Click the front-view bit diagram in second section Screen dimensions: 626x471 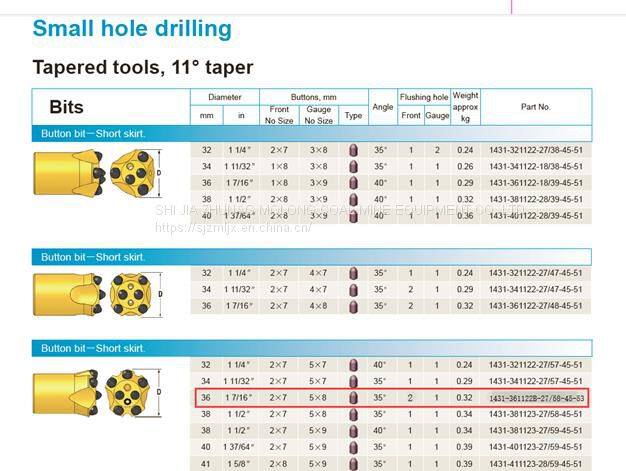[x=131, y=289]
